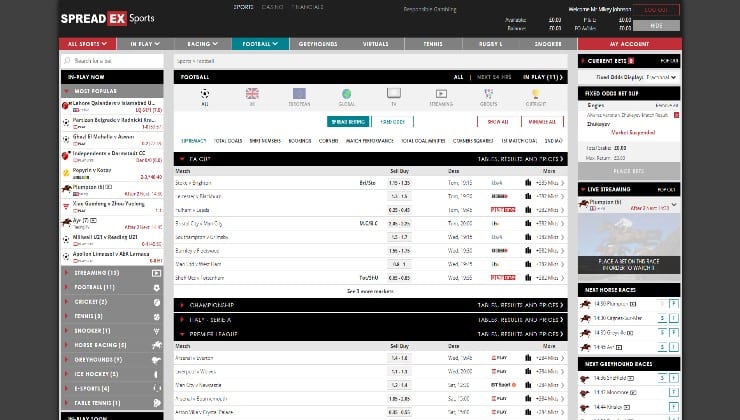Screen dimensions: 740x420
Task: Click the horse icon beside Horse Racing (5)
Action: pyautogui.click(x=157, y=345)
